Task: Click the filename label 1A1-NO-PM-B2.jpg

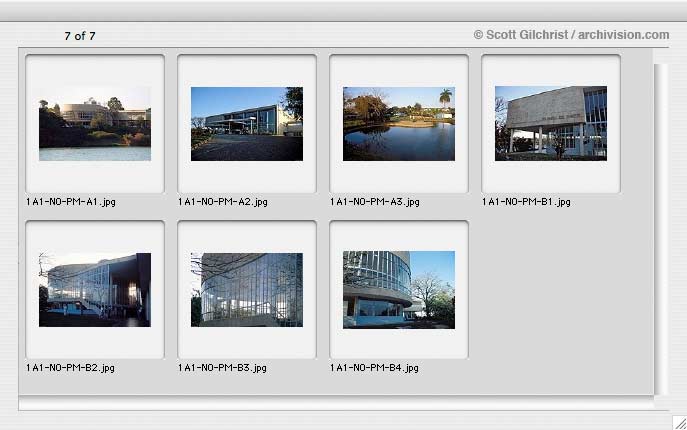Action: click(70, 368)
